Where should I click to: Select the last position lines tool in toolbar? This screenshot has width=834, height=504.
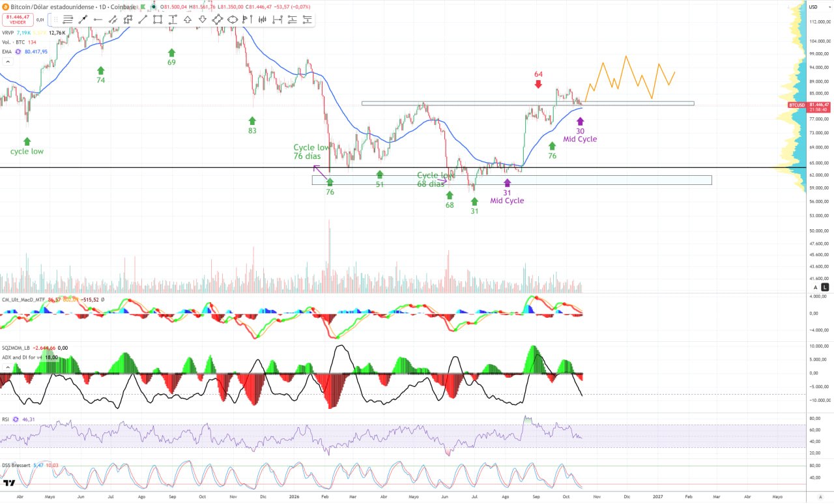(x=308, y=20)
